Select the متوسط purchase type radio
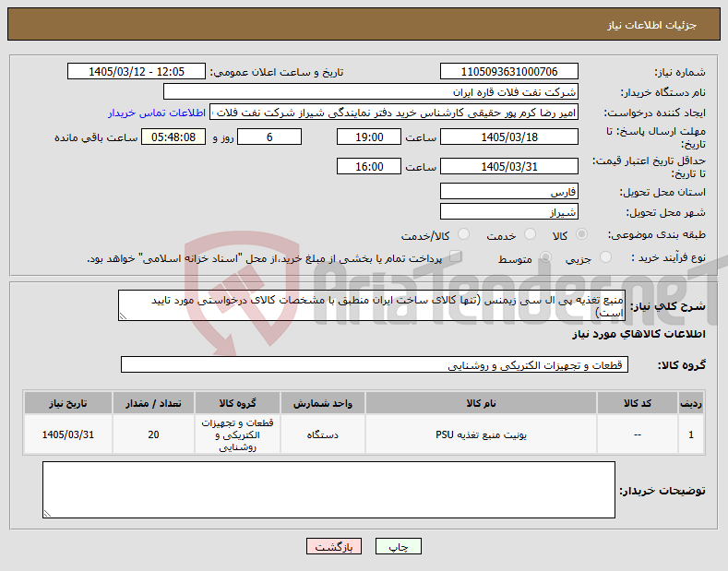 click(x=545, y=257)
